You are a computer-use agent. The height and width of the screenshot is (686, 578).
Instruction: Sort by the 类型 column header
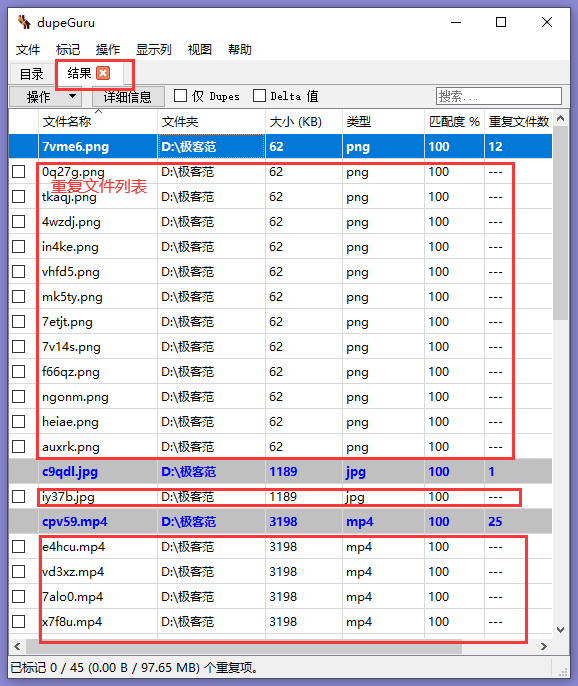[383, 121]
